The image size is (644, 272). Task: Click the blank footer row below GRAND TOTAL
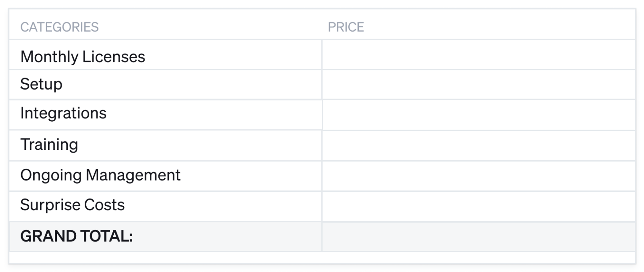[x=322, y=258]
